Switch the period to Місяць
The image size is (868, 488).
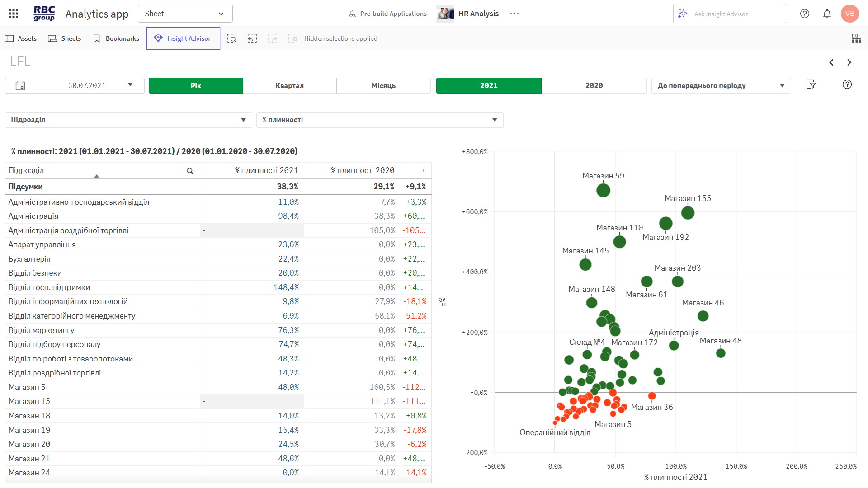click(383, 85)
